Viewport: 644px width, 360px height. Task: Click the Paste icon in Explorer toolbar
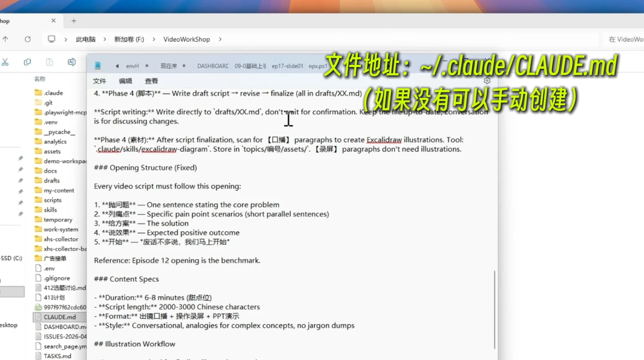[x=49, y=62]
